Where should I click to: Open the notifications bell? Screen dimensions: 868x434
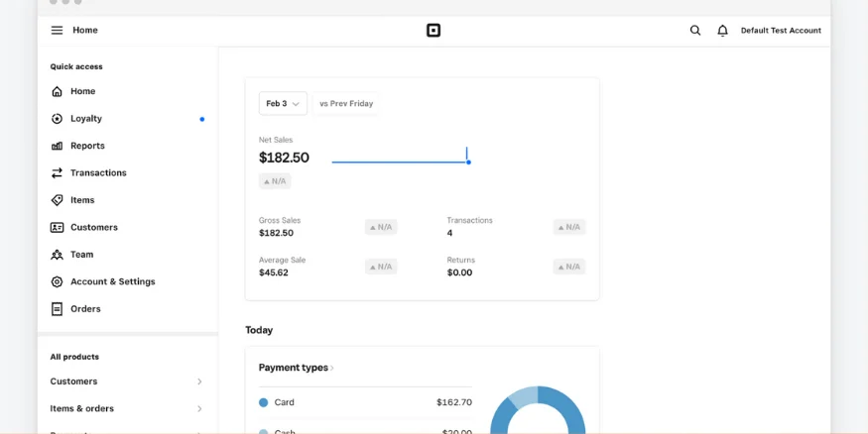[722, 31]
